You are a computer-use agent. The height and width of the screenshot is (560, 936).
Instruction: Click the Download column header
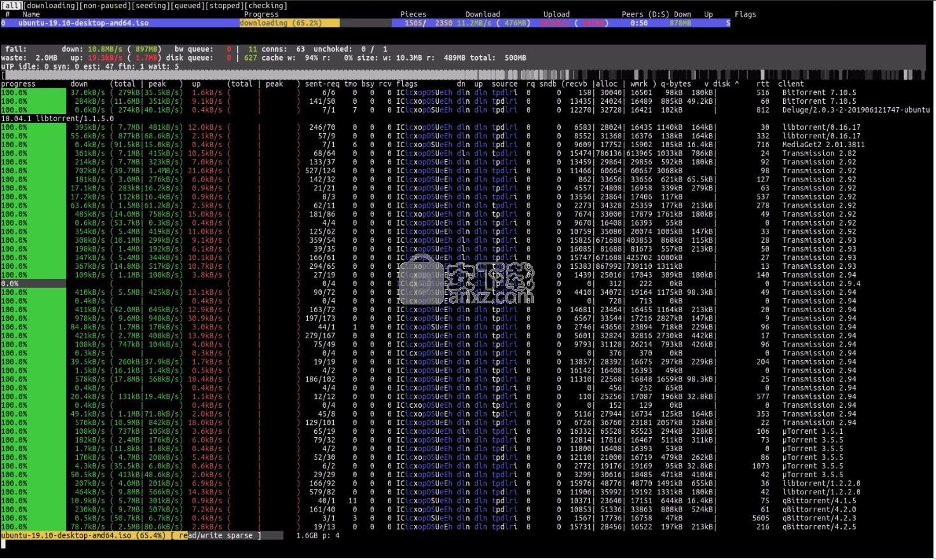(x=482, y=14)
